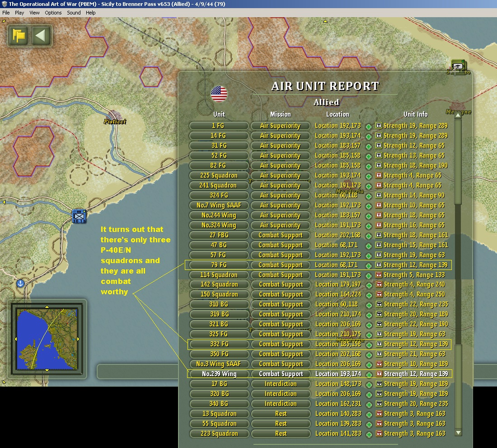The height and width of the screenshot is (448, 497).
Task: Select the 79 FG unit button
Action: coord(219,265)
